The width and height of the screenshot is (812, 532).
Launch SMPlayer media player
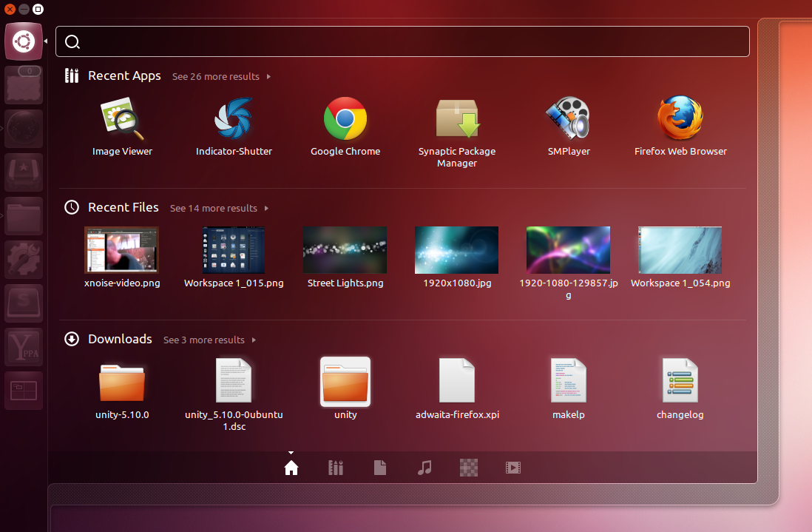tap(568, 118)
